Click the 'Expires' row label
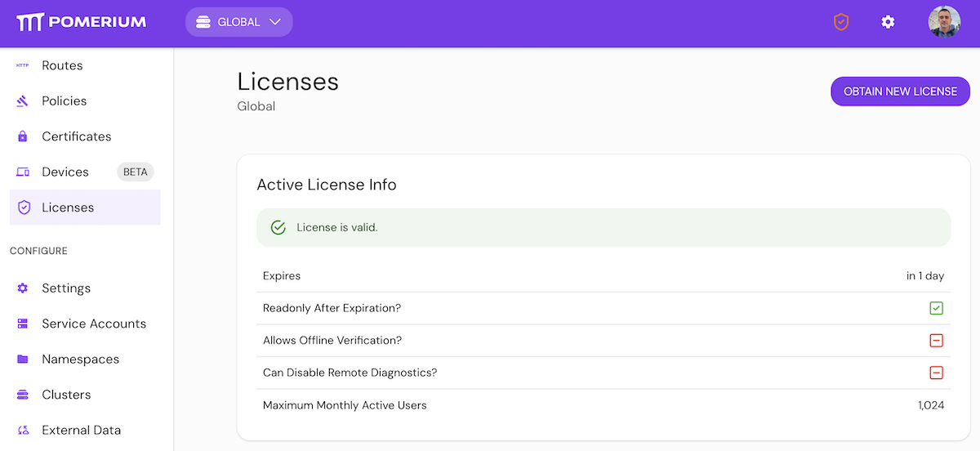The height and width of the screenshot is (451, 980). [282, 276]
